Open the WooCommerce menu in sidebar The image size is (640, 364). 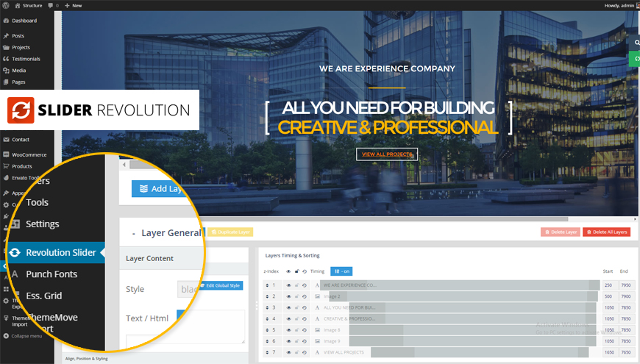pos(28,154)
